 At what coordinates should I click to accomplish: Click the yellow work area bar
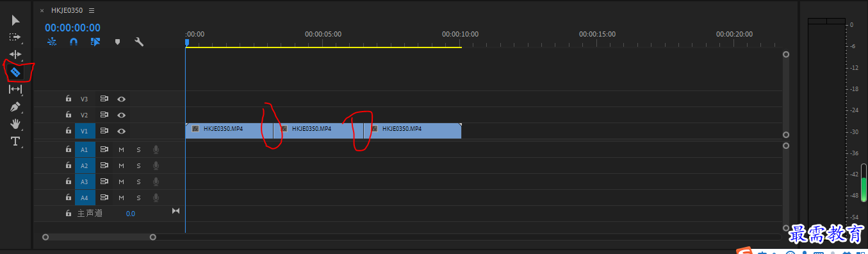click(x=323, y=47)
